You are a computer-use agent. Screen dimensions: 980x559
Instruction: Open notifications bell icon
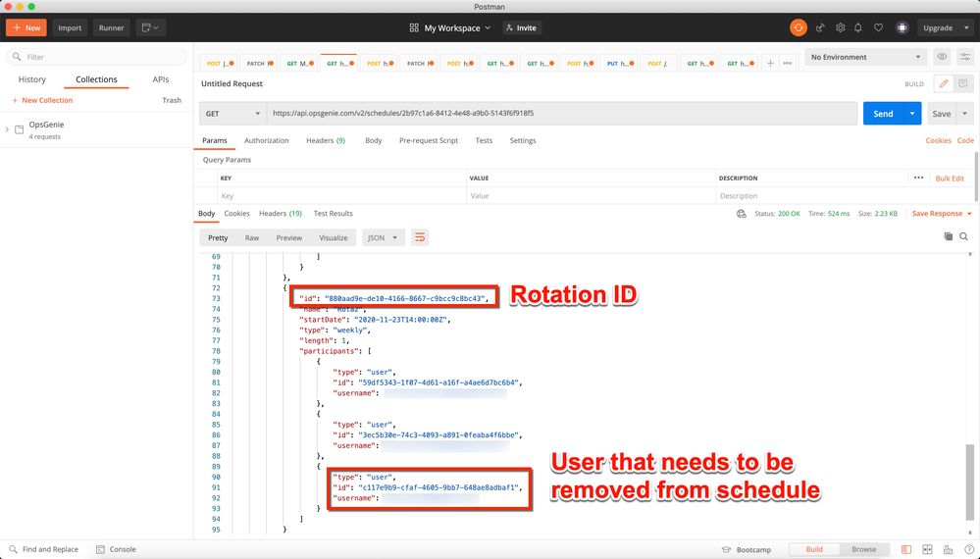pyautogui.click(x=858, y=27)
